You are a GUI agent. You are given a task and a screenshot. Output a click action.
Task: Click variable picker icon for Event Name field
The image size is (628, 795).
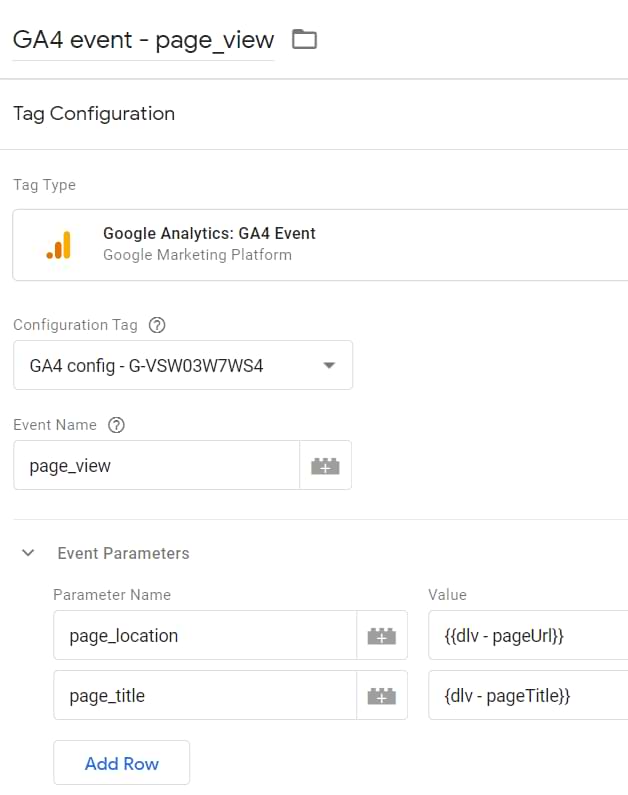click(x=325, y=466)
